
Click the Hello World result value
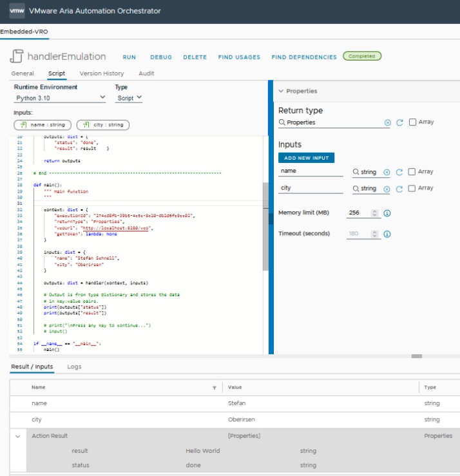[203, 451]
